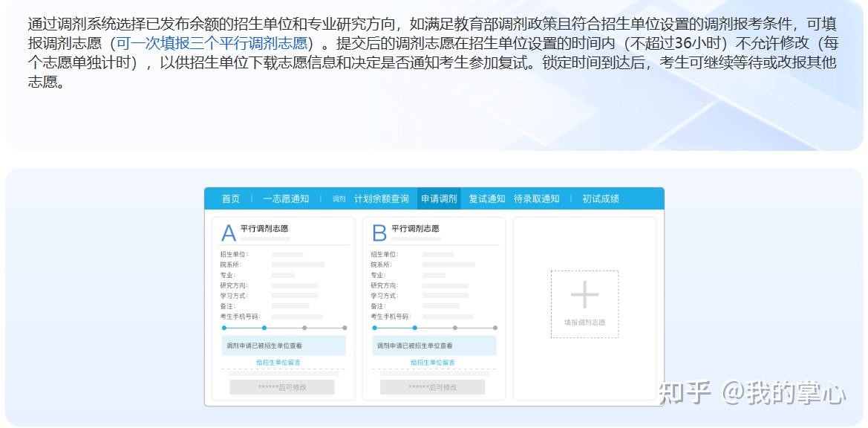Click 给招生单位留言 link in card B
The width and height of the screenshot is (868, 428).
[433, 363]
